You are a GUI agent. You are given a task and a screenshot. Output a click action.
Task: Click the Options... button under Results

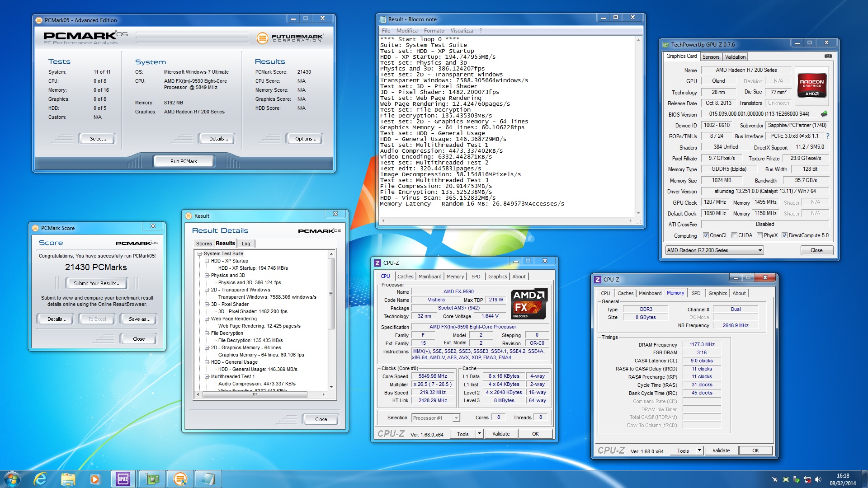click(306, 139)
